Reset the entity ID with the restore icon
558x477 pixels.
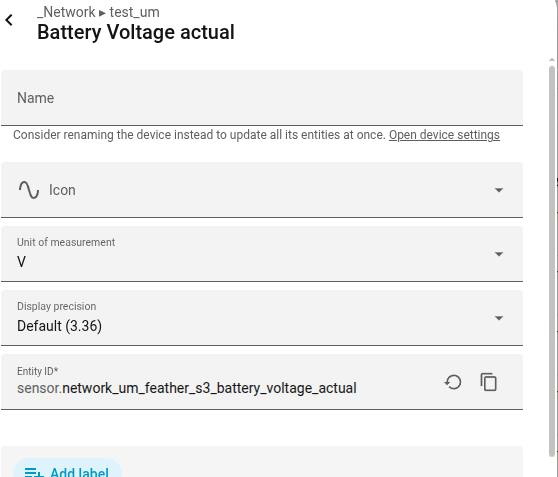point(453,382)
